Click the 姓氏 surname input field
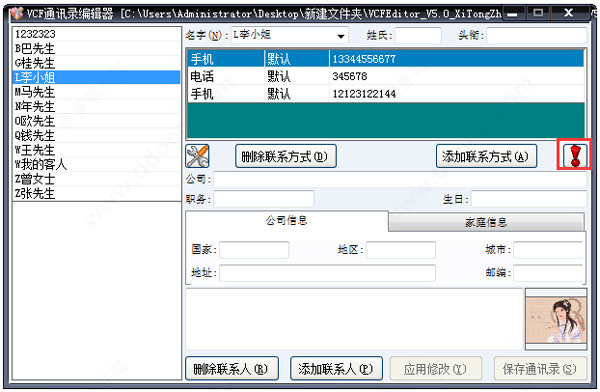This screenshot has height=392, width=600. 418,36
